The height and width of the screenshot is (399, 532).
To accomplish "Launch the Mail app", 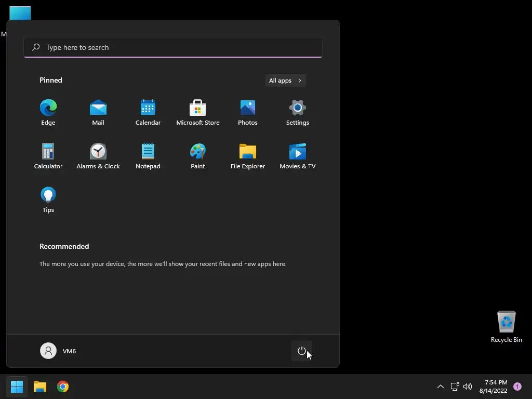I will 98,113.
